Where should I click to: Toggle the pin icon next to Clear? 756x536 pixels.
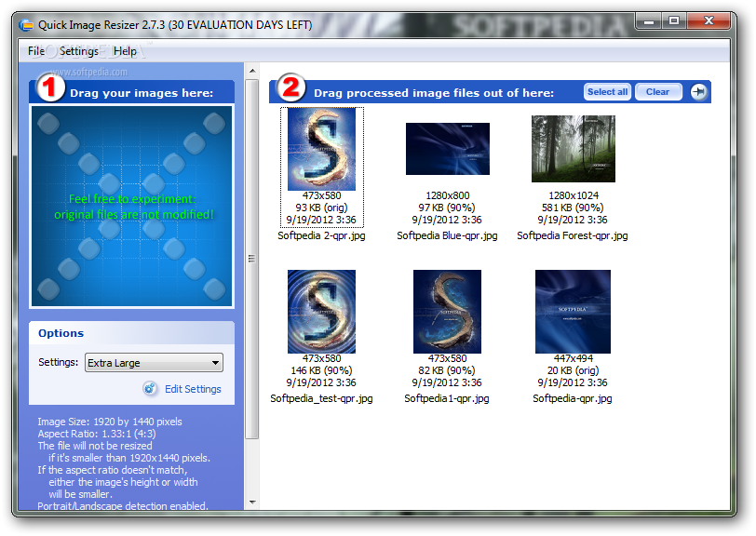(x=698, y=91)
